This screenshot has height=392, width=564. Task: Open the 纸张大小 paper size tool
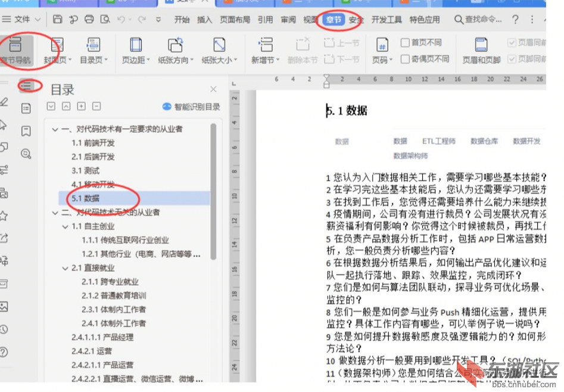[219, 51]
